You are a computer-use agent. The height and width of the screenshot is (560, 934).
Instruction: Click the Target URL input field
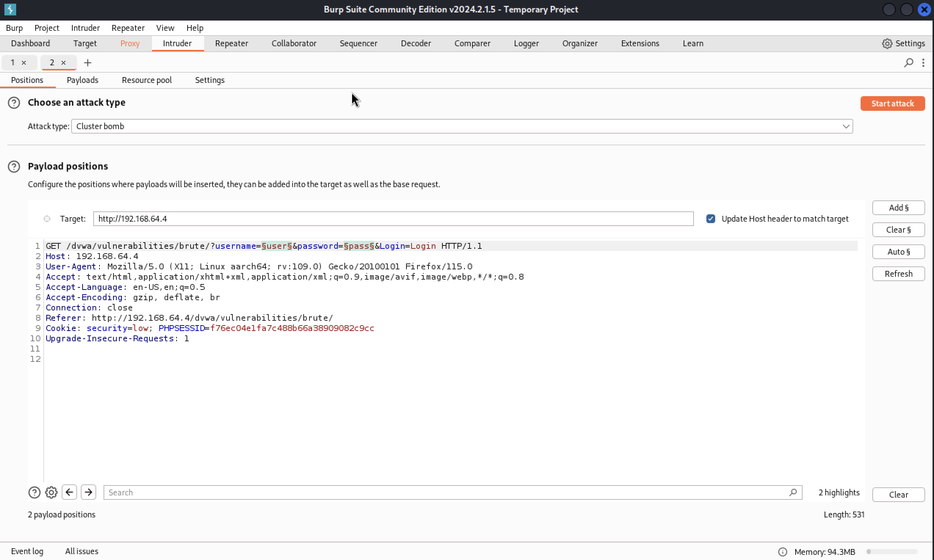[393, 218]
